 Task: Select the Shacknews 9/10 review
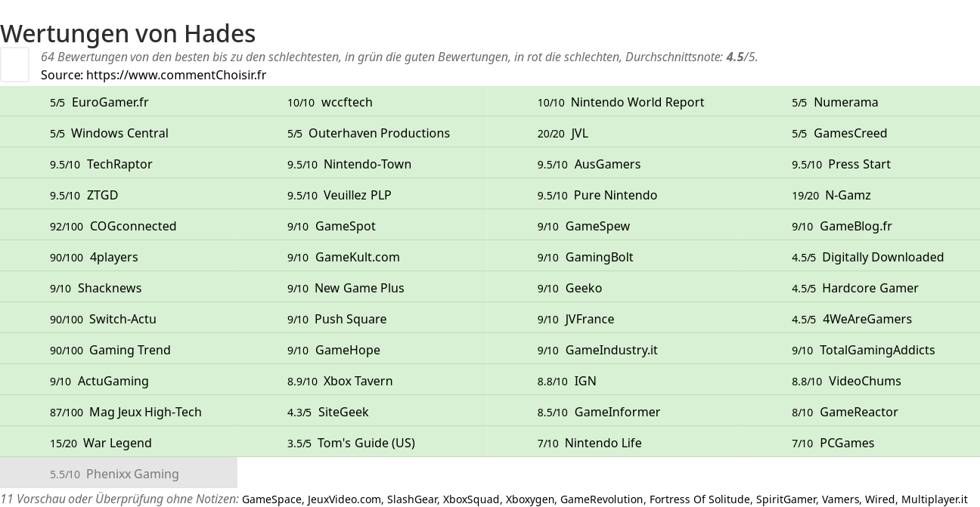96,288
